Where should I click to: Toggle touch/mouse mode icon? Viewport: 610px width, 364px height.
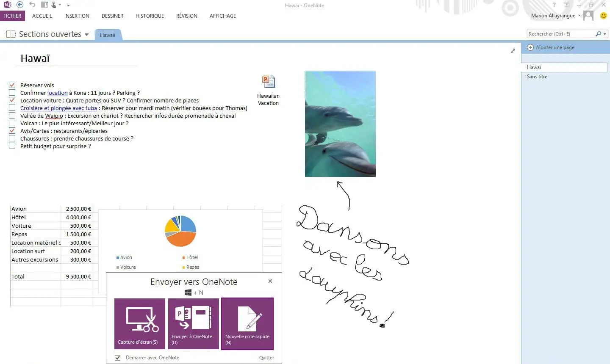click(54, 5)
